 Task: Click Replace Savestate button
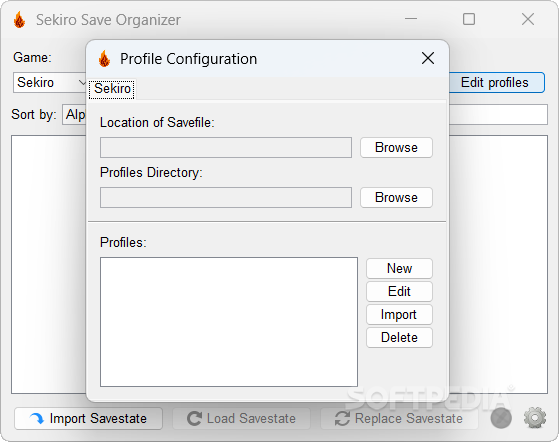[x=399, y=418]
